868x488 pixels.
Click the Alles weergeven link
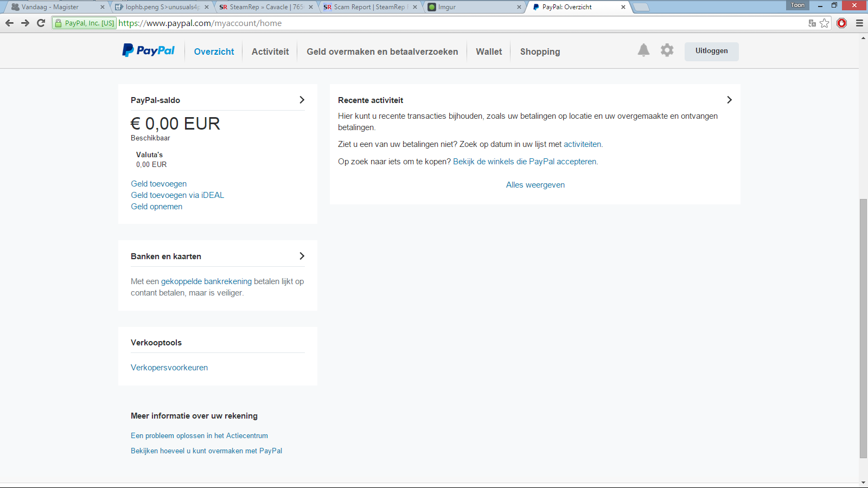(x=535, y=185)
